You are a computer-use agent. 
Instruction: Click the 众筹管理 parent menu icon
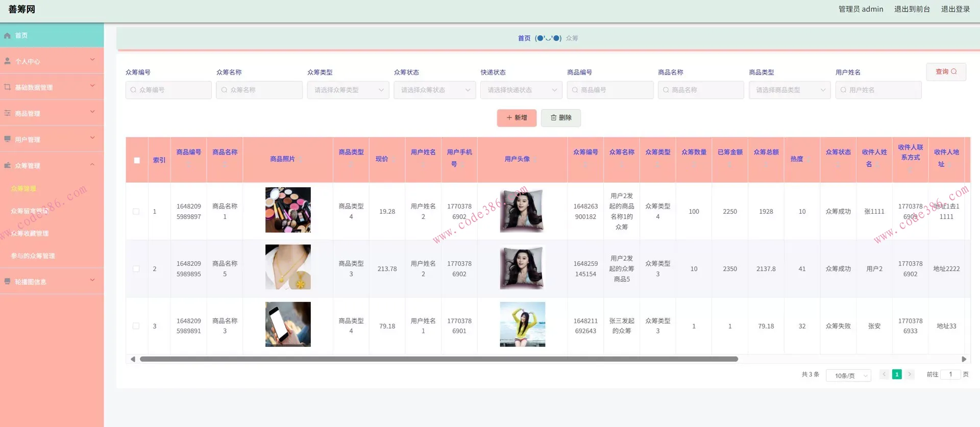[7, 165]
